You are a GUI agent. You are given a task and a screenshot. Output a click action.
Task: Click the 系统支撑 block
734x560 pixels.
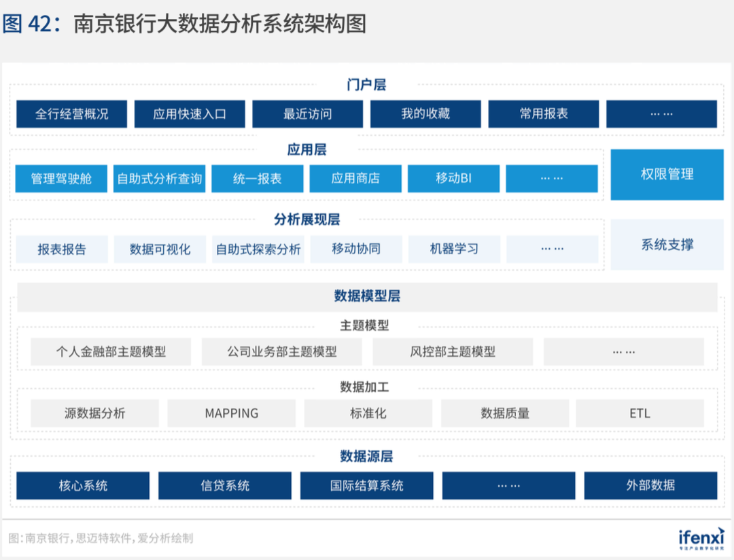(667, 245)
